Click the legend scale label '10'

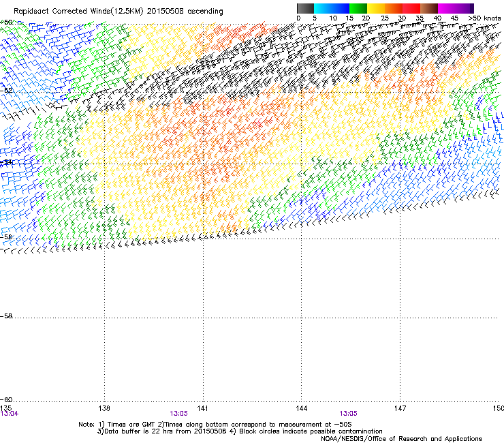333,18
